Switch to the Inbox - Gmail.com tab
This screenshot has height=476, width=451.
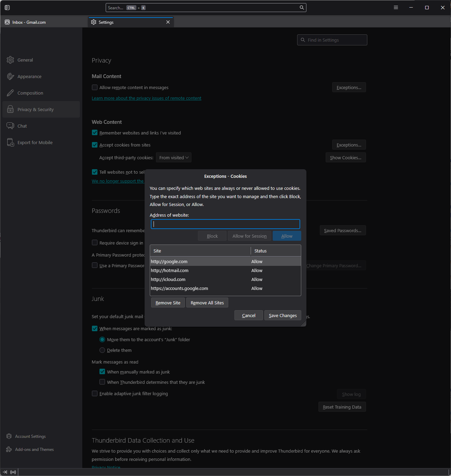tap(29, 22)
